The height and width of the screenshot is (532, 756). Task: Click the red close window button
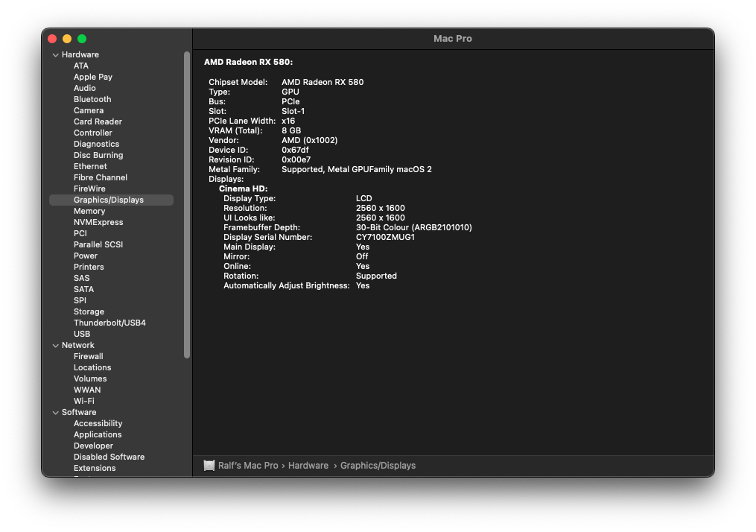[53, 39]
